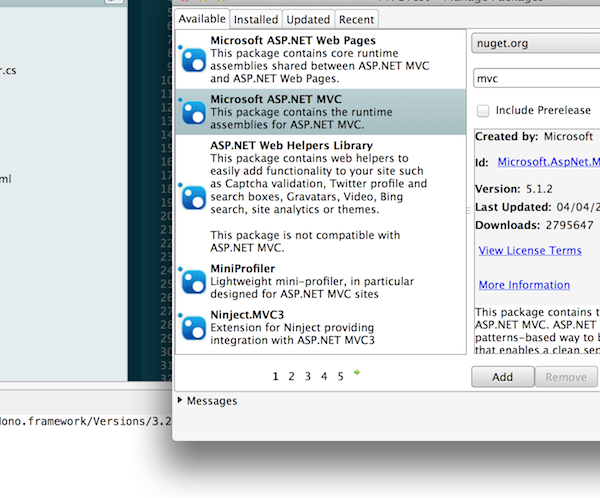Screen dimensions: 600x498
Task: Switch to the Available tab
Action: (x=202, y=19)
